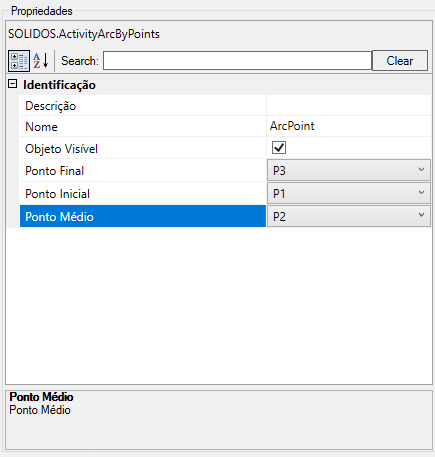Select the Identificação category header
435x457 pixels.
pos(59,85)
